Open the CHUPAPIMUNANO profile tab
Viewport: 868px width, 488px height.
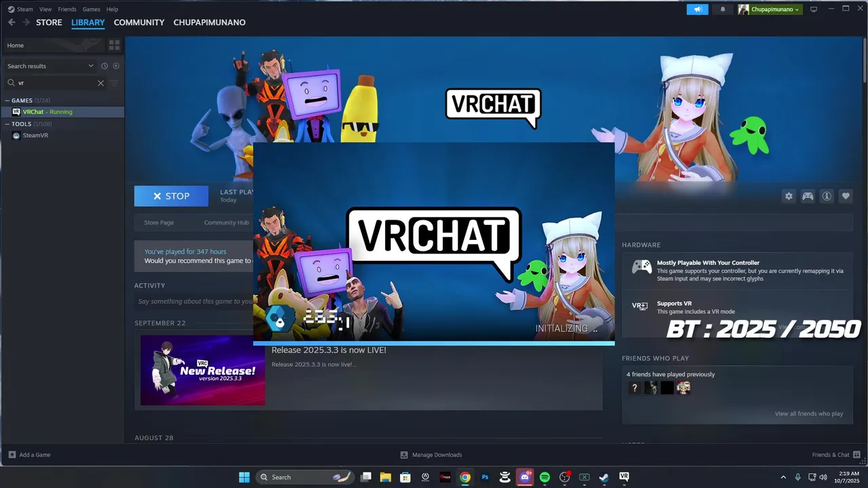click(x=210, y=22)
